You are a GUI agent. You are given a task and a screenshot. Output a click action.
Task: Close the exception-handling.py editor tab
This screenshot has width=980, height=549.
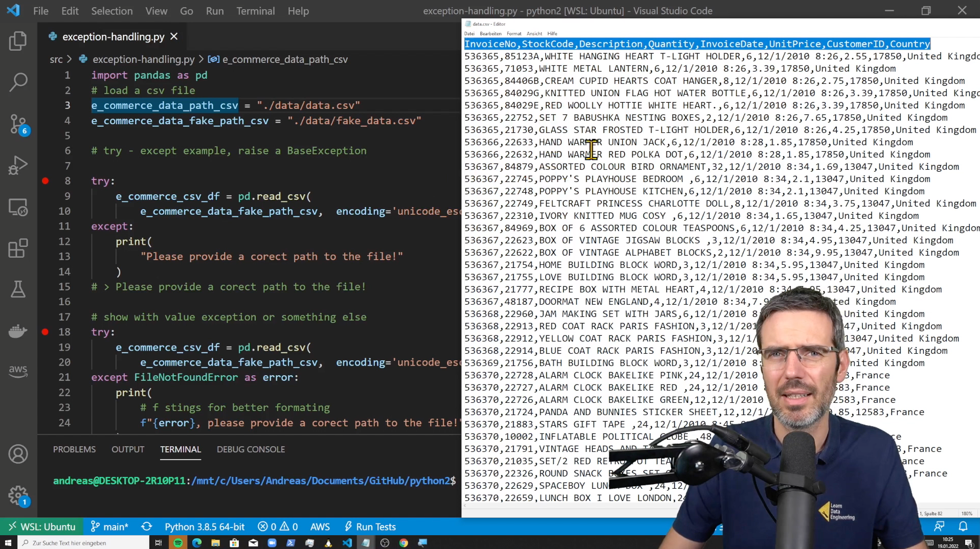174,36
